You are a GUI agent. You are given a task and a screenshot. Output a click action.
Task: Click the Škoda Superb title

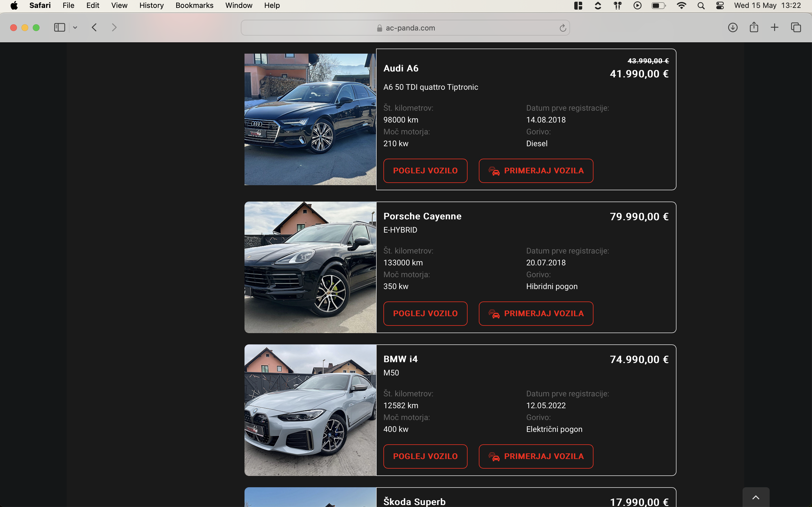(x=414, y=502)
